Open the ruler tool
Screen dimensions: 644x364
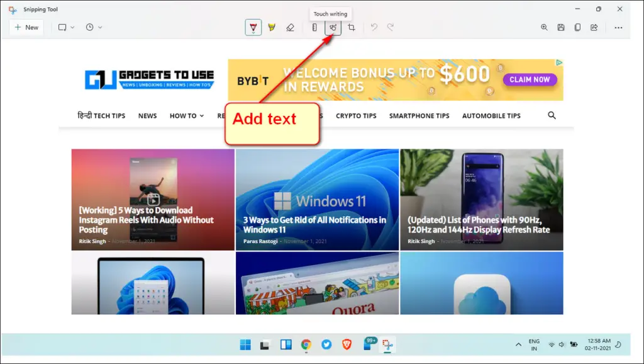coord(314,28)
